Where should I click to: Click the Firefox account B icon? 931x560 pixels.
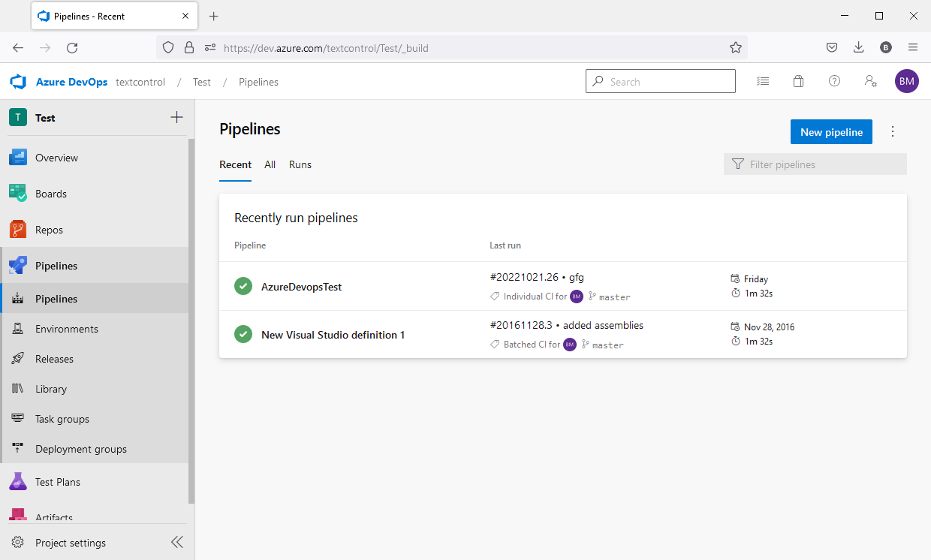[886, 47]
